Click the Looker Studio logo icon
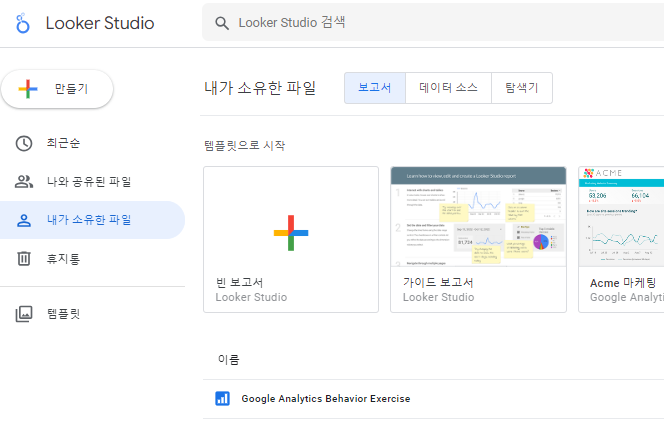 [x=22, y=23]
